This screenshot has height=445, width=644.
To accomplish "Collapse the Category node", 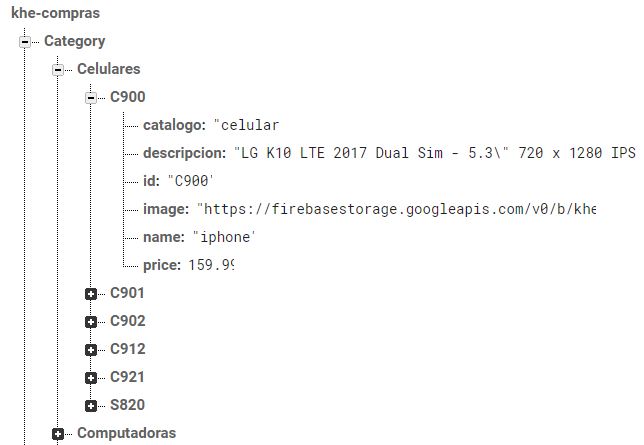I will pyautogui.click(x=25, y=42).
